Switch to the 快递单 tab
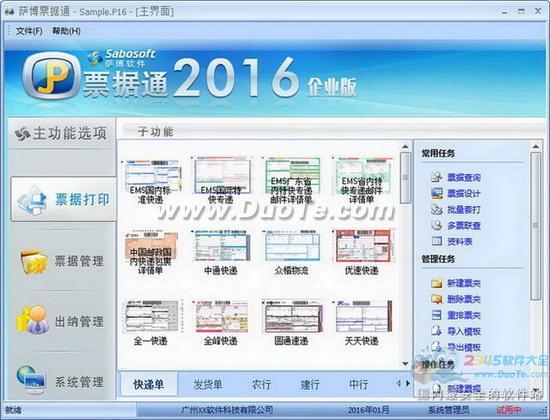Image resolution: width=550 pixels, height=420 pixels. [149, 385]
